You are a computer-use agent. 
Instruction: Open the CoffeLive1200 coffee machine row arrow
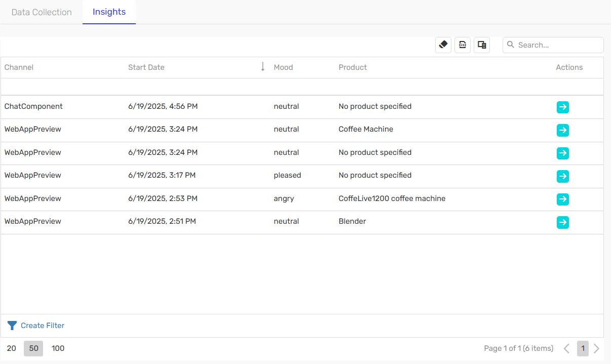tap(563, 199)
